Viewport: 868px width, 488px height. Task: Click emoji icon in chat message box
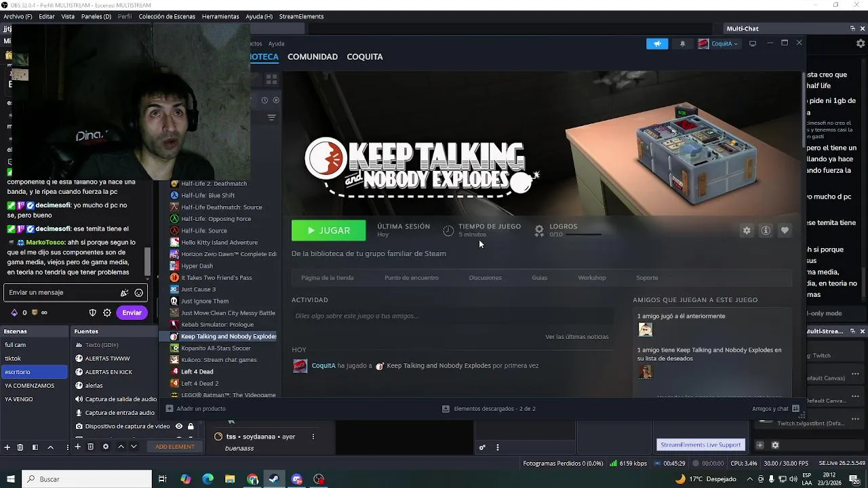[139, 293]
